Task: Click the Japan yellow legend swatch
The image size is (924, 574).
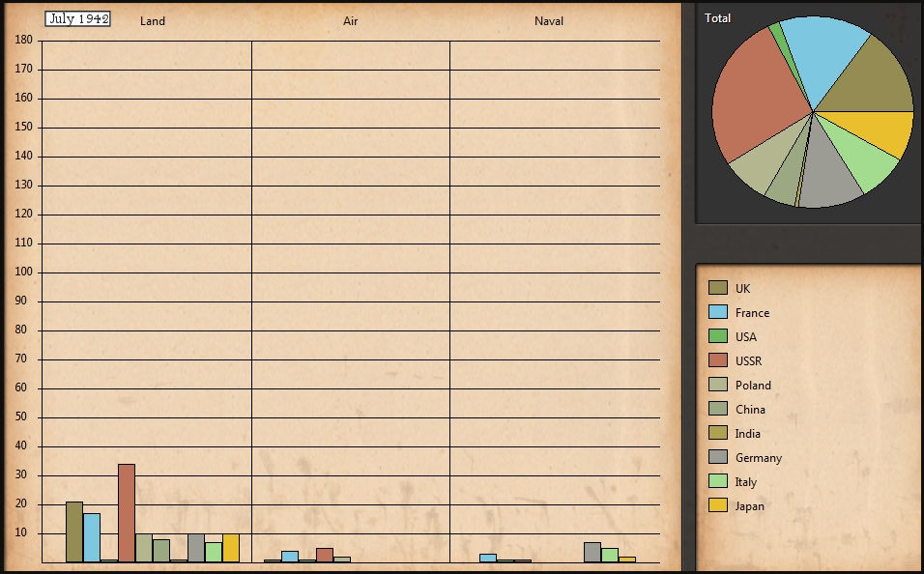Action: [717, 505]
